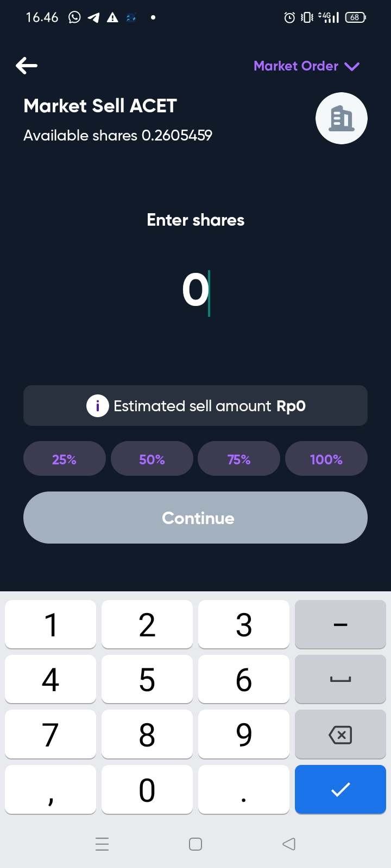Select the 25% shares option

tap(65, 459)
